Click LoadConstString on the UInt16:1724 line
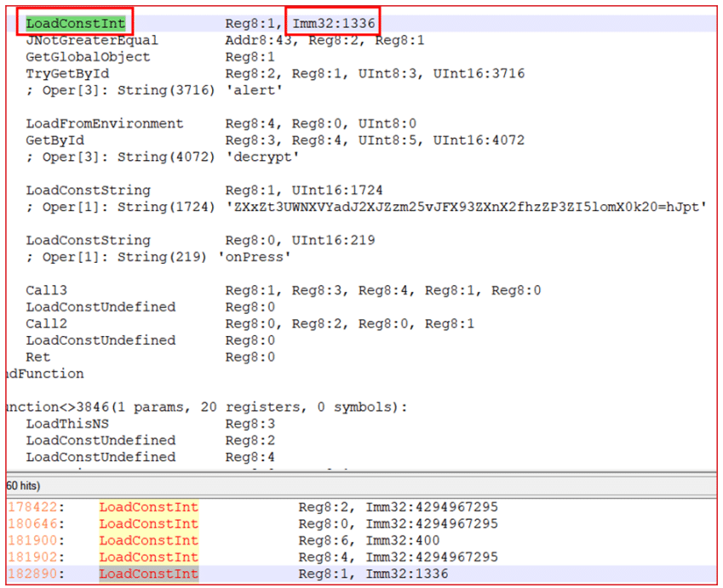 [88, 190]
